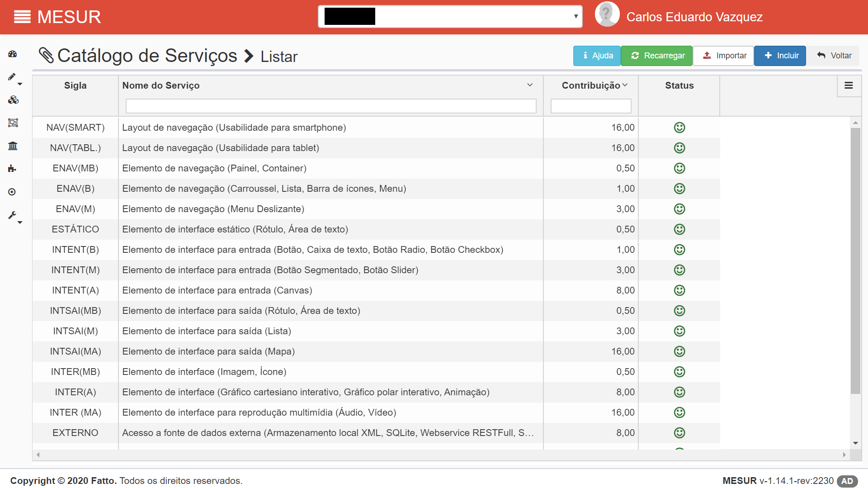
Task: Click the status smiley for INTENT(M)
Action: tap(679, 270)
